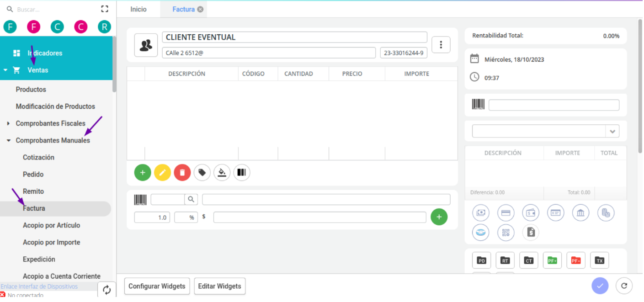The width and height of the screenshot is (644, 302).
Task: Click the round barcode button under the table
Action: tap(242, 173)
